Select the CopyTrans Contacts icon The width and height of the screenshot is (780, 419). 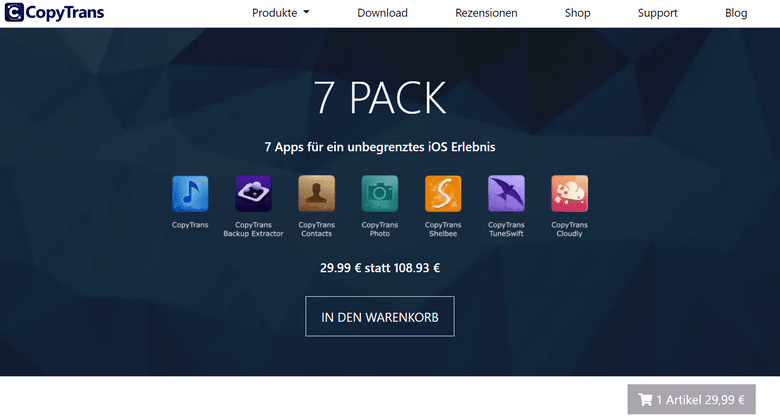pyautogui.click(x=316, y=194)
